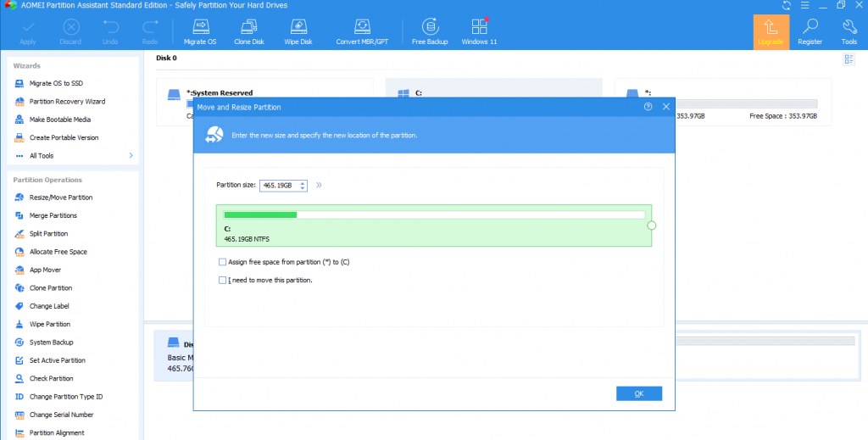Click the Redo toolbar button

point(149,32)
